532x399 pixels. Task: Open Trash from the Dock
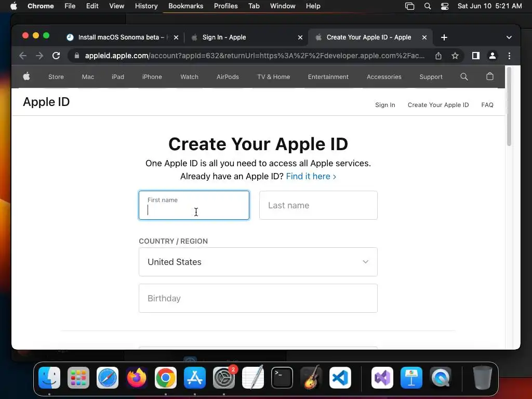coord(482,378)
